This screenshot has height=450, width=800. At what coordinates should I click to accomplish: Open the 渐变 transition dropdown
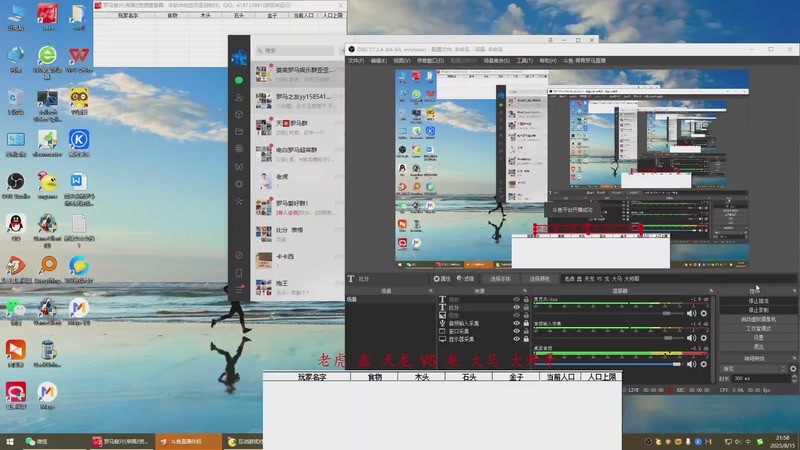pyautogui.click(x=754, y=368)
